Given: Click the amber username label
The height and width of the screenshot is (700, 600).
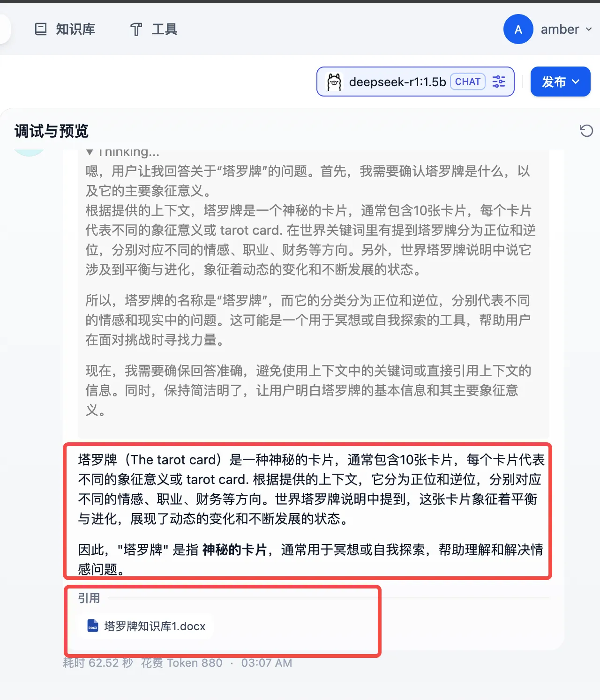Looking at the screenshot, I should [560, 30].
